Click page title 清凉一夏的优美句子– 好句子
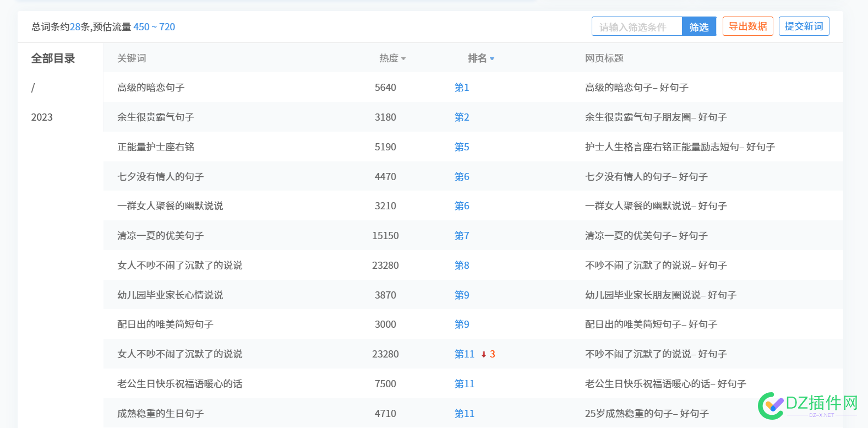Image resolution: width=868 pixels, height=428 pixels. tap(646, 236)
